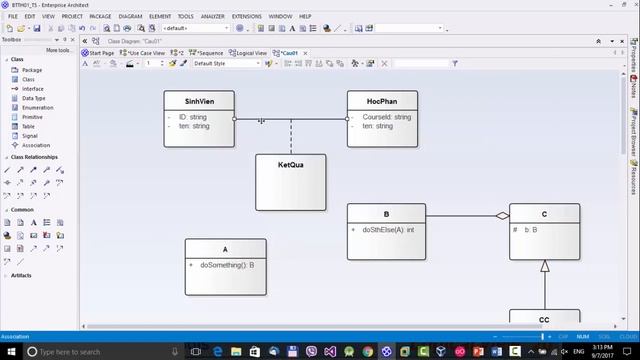Click the line color swatch
Viewport: 640px width, 360px height.
point(130,63)
